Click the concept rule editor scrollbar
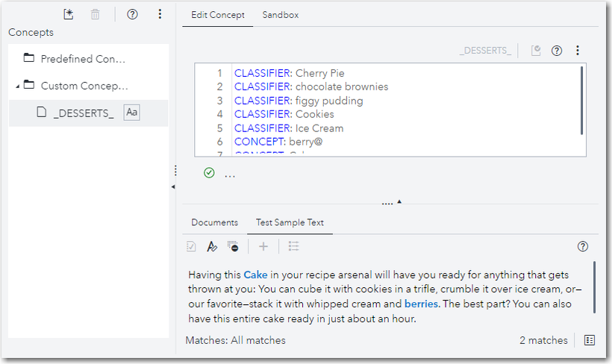The image size is (612, 364). [581, 100]
